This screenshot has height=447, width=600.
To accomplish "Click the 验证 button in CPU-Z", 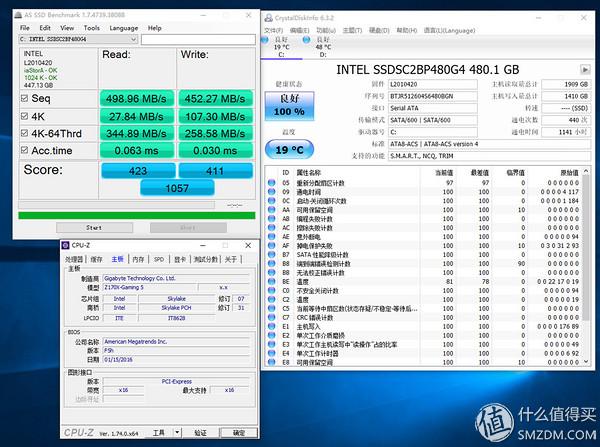I will pos(201,432).
